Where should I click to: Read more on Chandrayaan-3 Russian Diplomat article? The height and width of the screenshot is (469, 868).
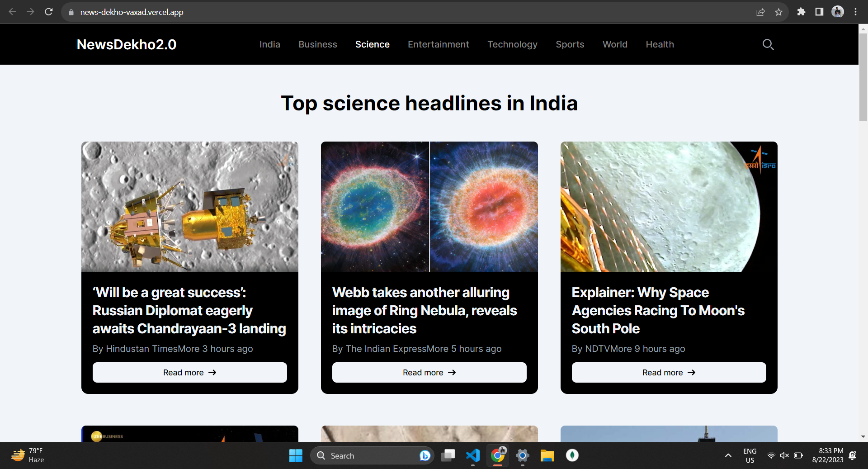point(190,372)
